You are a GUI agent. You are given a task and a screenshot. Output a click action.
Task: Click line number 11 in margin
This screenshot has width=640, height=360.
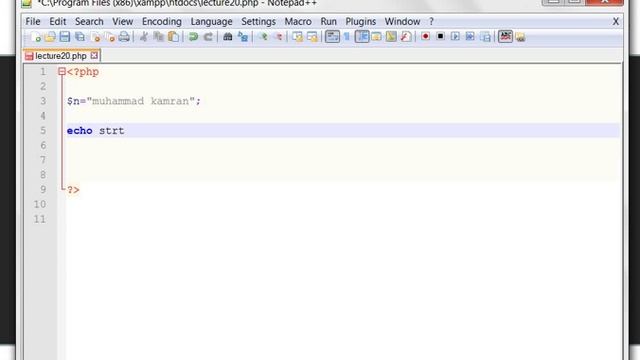(x=40, y=219)
